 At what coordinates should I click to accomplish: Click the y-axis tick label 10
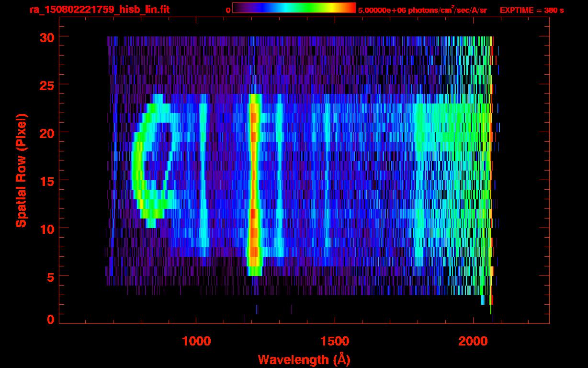tap(46, 229)
